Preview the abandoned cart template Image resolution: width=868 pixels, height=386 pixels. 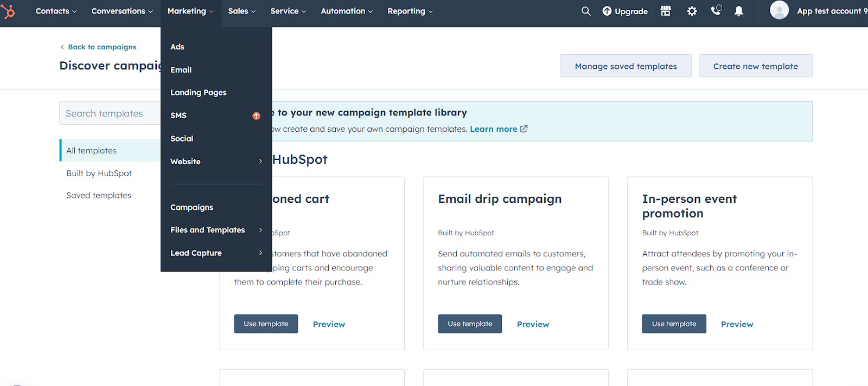click(x=329, y=324)
